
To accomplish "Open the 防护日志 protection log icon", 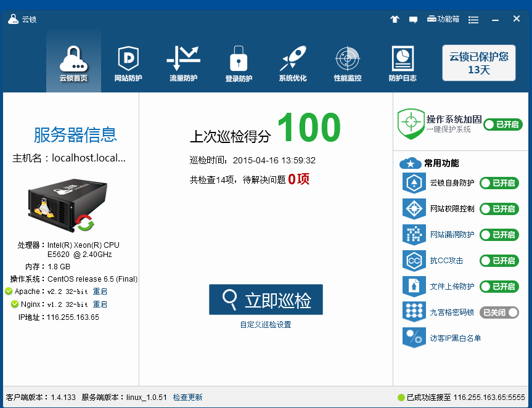I will 403,60.
